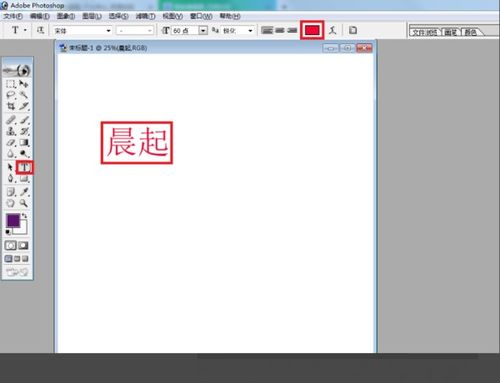The width and height of the screenshot is (500, 383).
Task: Select the Dodge tool
Action: coord(24,154)
